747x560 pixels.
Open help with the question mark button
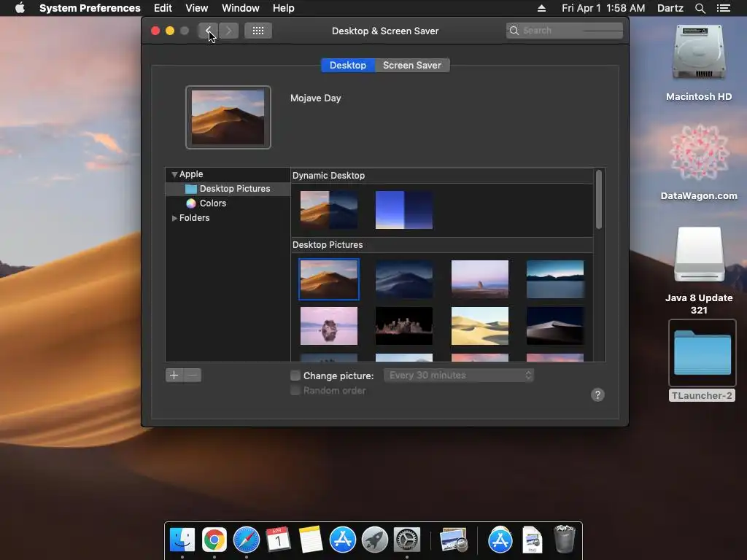(597, 394)
